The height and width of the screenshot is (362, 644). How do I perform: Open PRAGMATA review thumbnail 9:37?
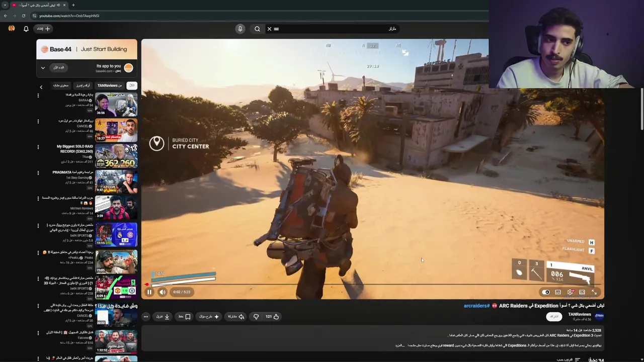point(116,182)
